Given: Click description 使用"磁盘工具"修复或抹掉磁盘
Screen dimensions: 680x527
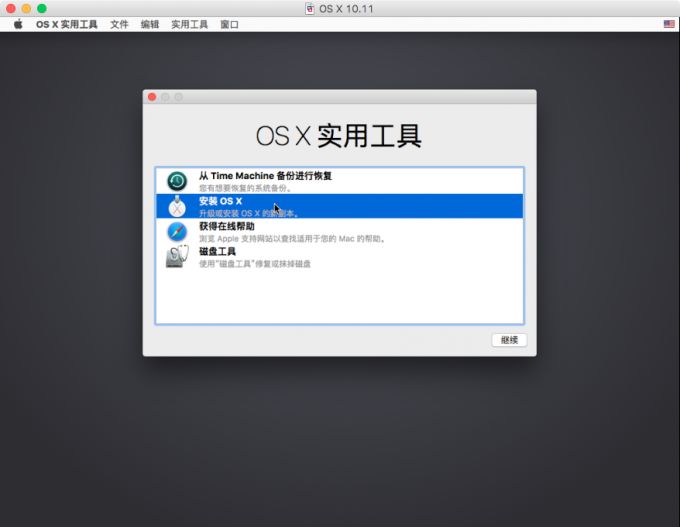Looking at the screenshot, I should pyautogui.click(x=255, y=264).
